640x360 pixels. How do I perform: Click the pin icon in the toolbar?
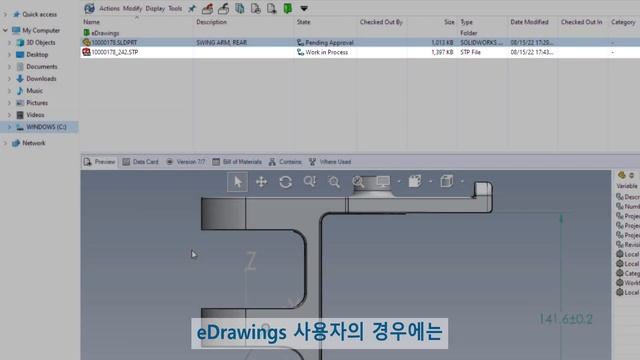coord(192,9)
